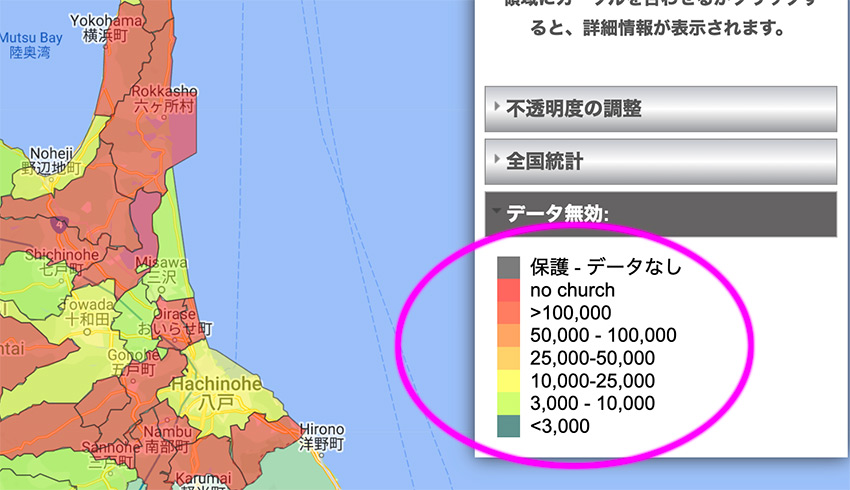Expand the 不透明度の調整 panel
Image resolution: width=850 pixels, height=490 pixels.
[660, 109]
